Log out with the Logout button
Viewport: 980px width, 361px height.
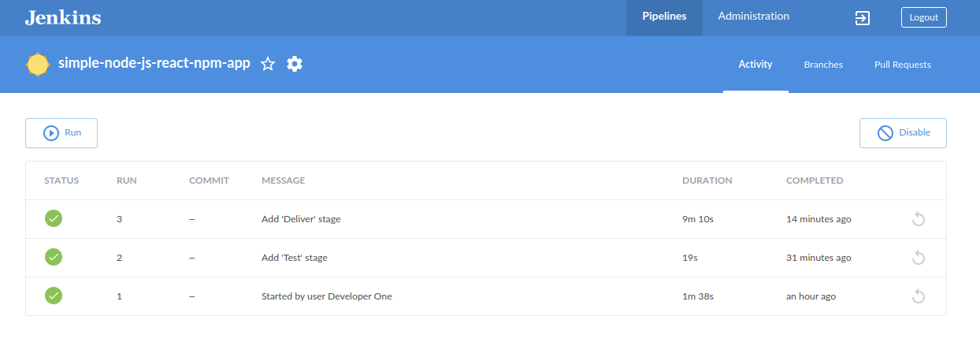click(x=923, y=17)
